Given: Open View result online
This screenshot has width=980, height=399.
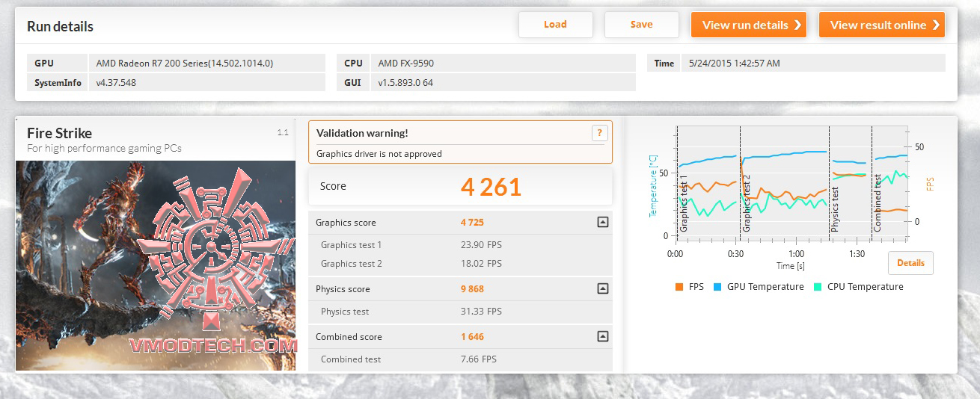Looking at the screenshot, I should click(x=882, y=25).
